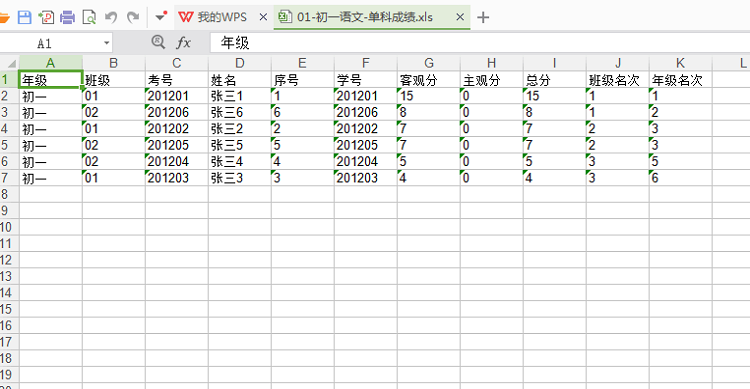Click the Redo arrow
The width and height of the screenshot is (750, 389).
pyautogui.click(x=133, y=18)
